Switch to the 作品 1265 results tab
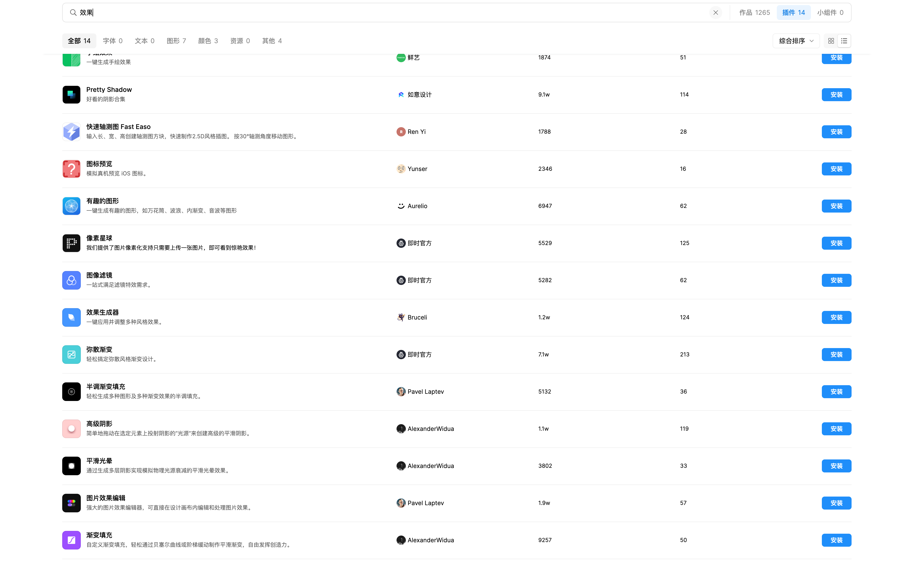924x562 pixels. (x=755, y=12)
